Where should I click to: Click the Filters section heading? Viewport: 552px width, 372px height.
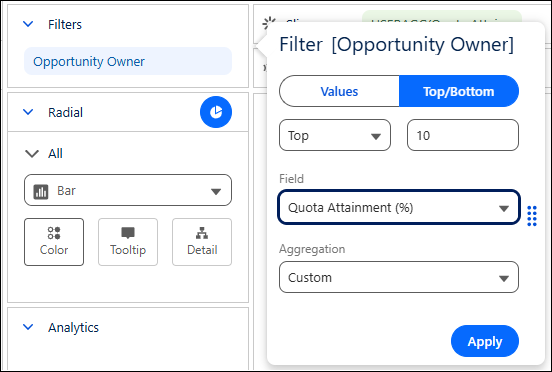tap(65, 24)
